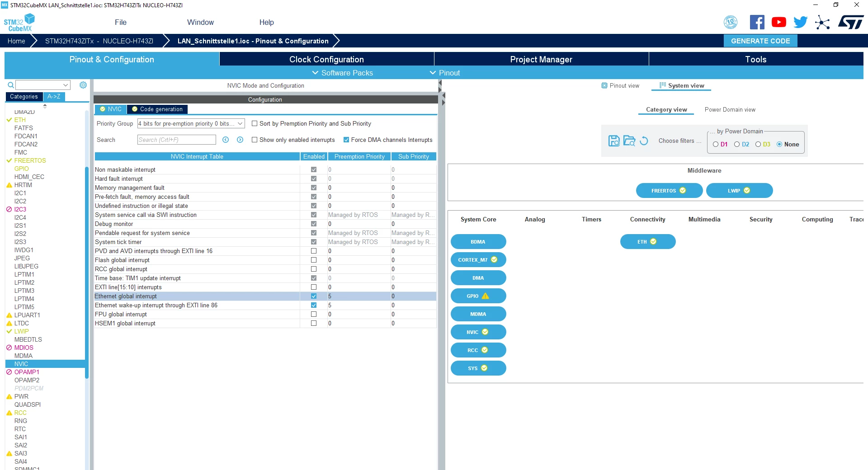The width and height of the screenshot is (868, 470).
Task: Open the ST YouTube channel icon
Action: (778, 22)
